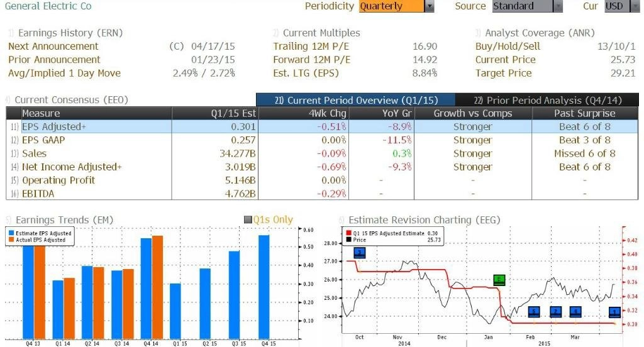This screenshot has width=644, height=347.
Task: Click the blue Estimate EPS Adjusted legend swatch
Action: 11,233
